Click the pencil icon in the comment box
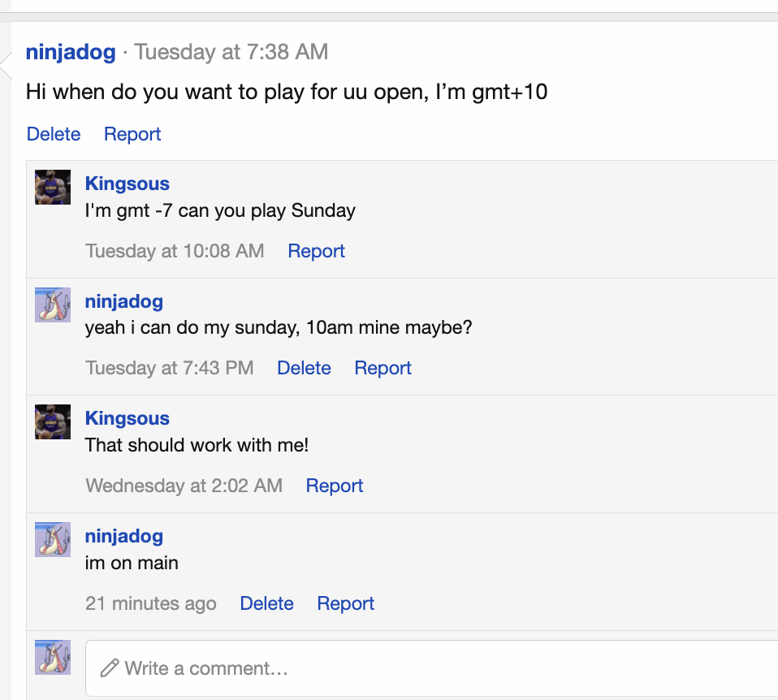The height and width of the screenshot is (700, 778). (x=110, y=668)
